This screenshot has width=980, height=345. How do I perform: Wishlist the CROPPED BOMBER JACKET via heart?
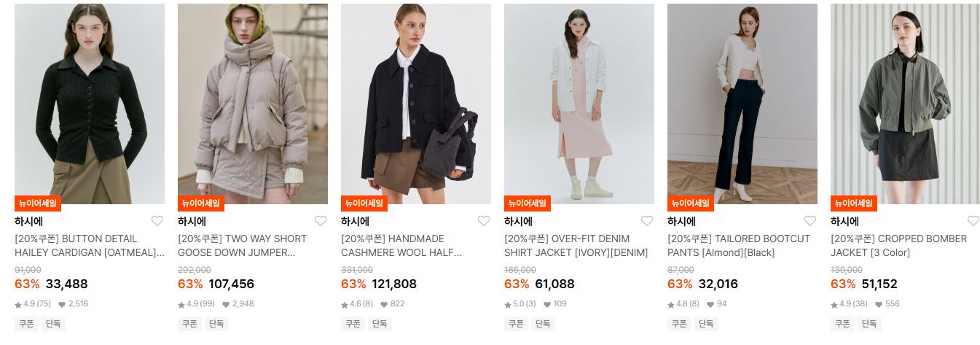coord(973,221)
